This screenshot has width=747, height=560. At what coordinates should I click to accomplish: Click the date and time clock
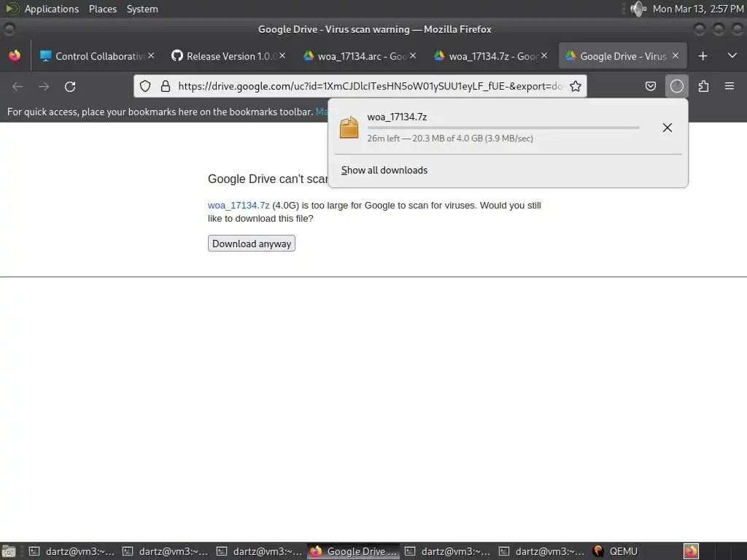click(x=698, y=9)
